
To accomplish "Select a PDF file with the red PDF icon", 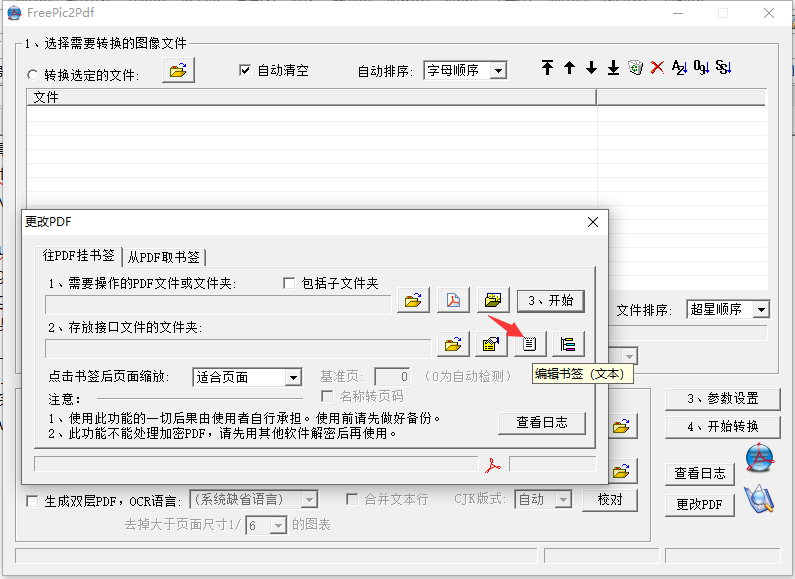I will 453,301.
